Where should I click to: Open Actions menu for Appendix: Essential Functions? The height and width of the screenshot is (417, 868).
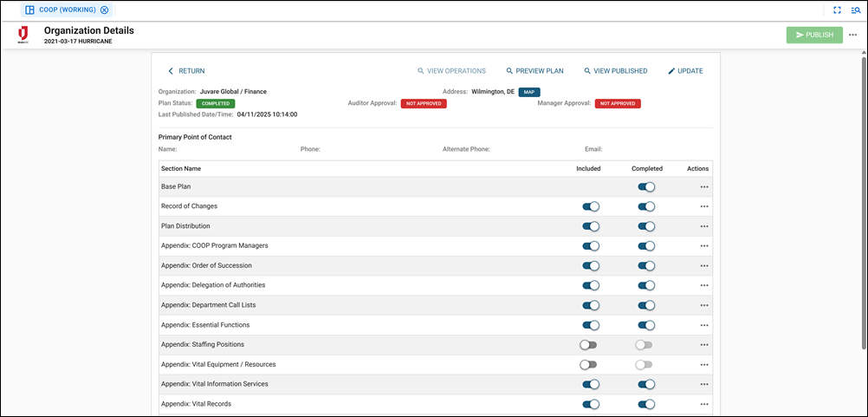(x=704, y=325)
